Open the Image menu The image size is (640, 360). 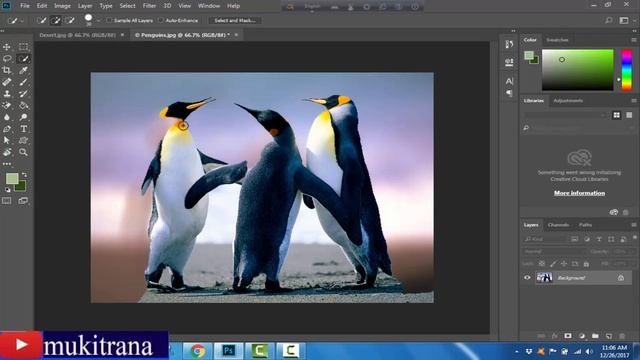(x=62, y=6)
